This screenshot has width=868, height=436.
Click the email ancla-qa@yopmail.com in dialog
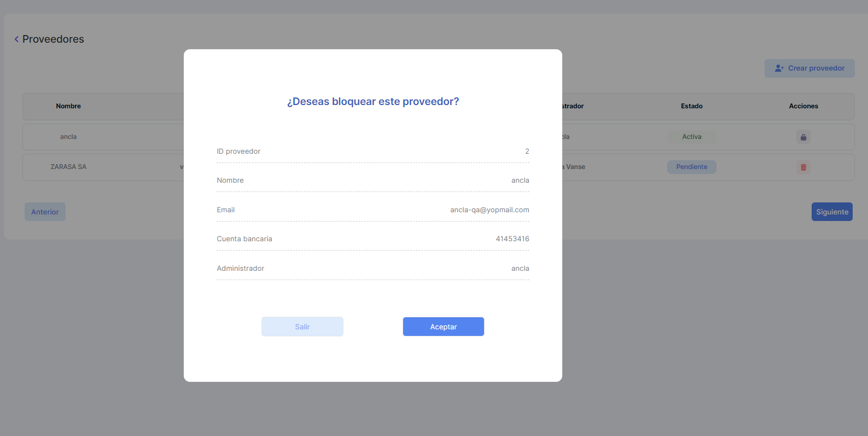(490, 210)
